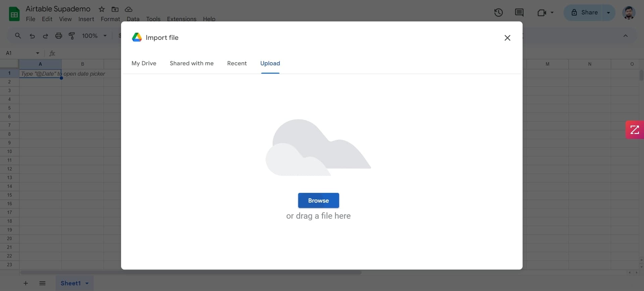Image resolution: width=644 pixels, height=291 pixels.
Task: Click the Redo toolbar icon
Action: click(x=45, y=36)
